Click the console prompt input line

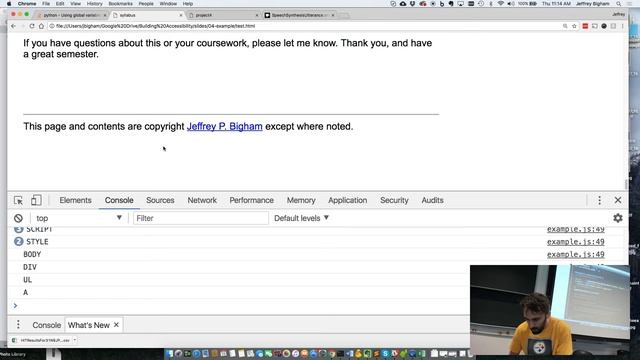[241, 305]
